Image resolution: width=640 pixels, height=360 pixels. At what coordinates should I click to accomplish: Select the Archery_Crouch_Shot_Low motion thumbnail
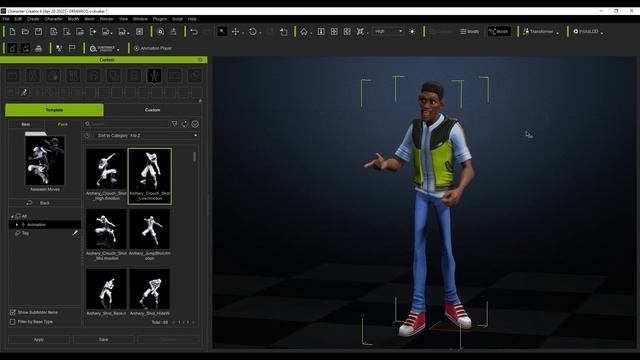(x=150, y=176)
